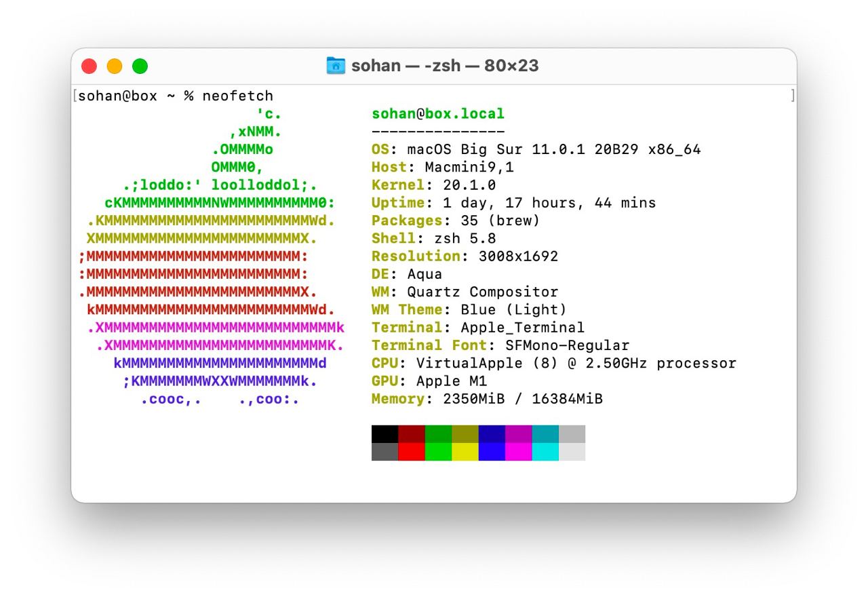Click the ASCII logo line ".;loddo:' loolloddol;."

pyautogui.click(x=220, y=185)
